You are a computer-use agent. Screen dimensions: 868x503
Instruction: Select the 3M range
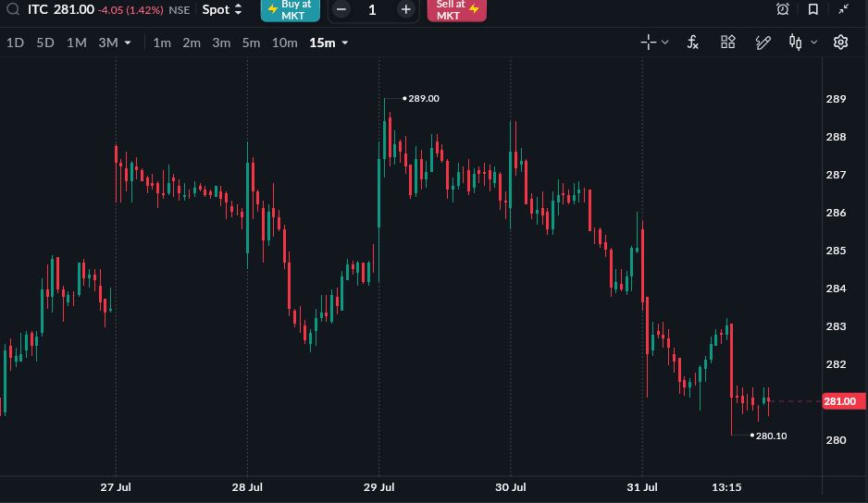click(108, 43)
